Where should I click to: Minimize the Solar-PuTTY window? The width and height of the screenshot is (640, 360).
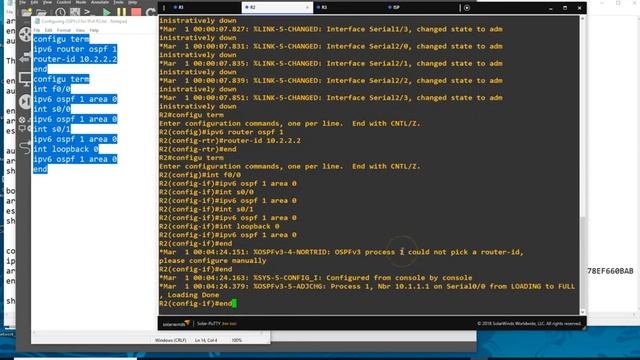[551, 8]
